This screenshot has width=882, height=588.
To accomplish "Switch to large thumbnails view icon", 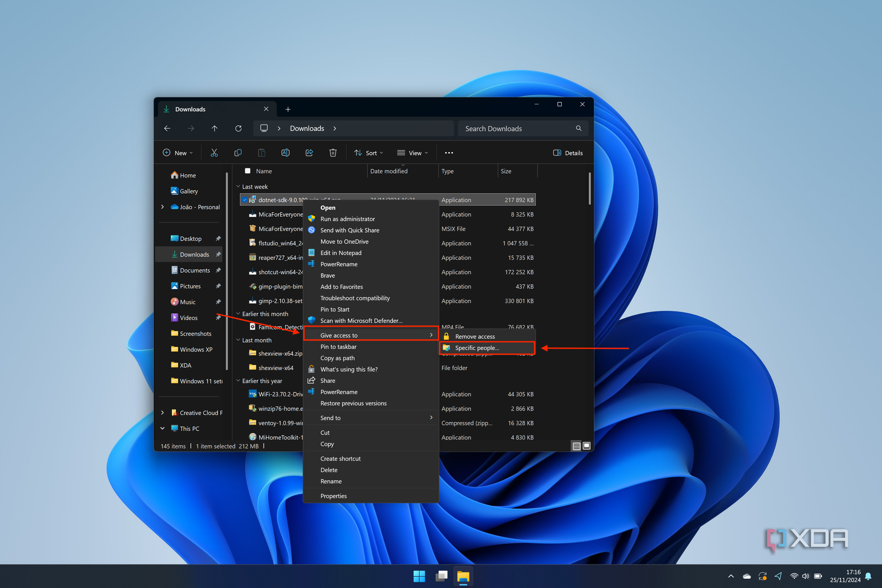I will [x=586, y=446].
